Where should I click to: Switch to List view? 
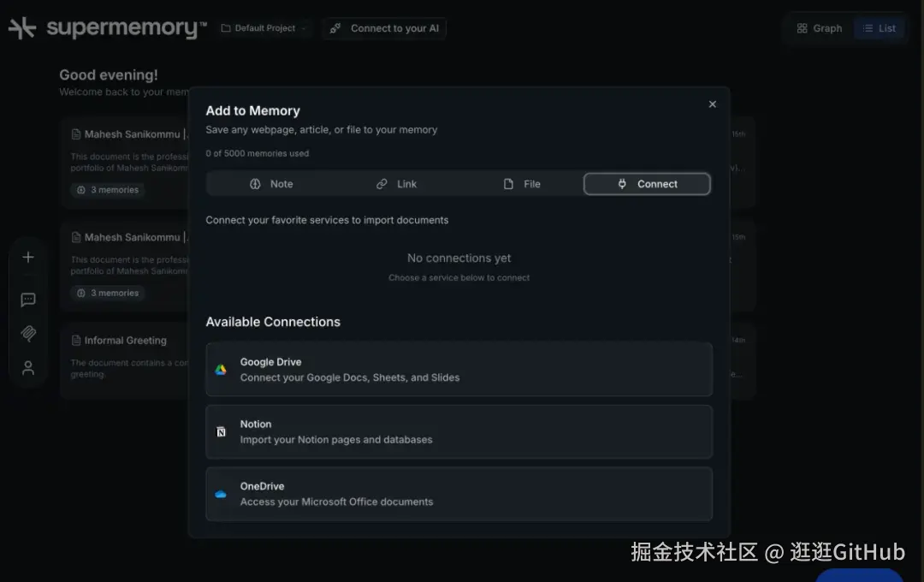pyautogui.click(x=880, y=28)
